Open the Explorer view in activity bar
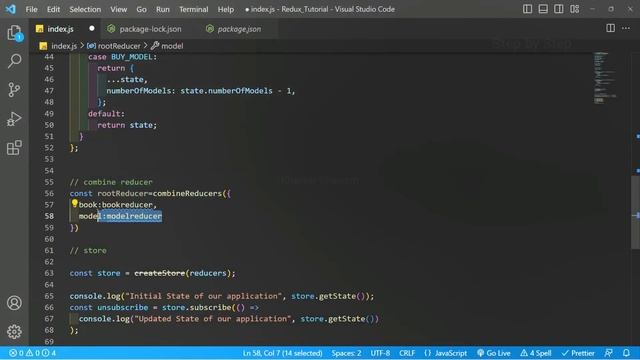The image size is (640, 360). click(14, 33)
